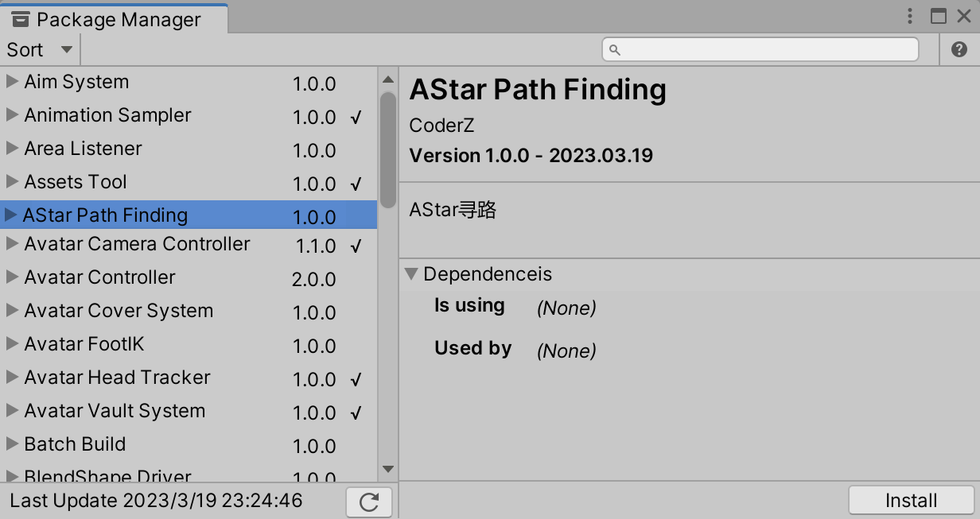
Task: Maximize the Package Manager window
Action: [940, 15]
